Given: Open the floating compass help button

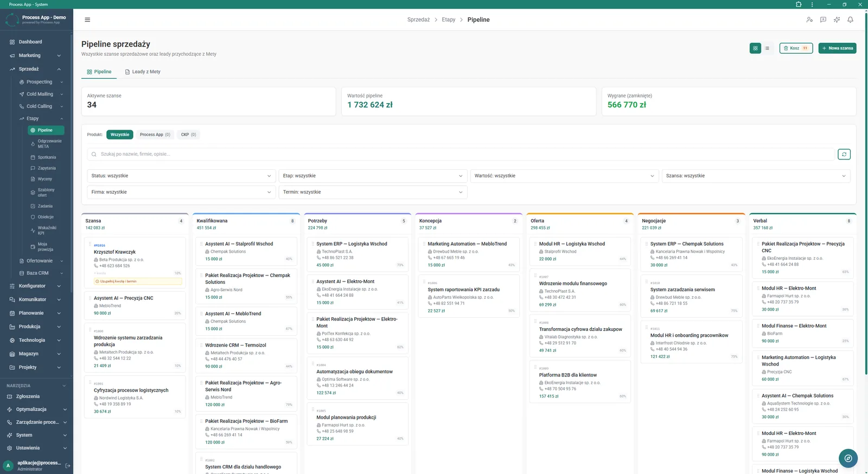Looking at the screenshot, I should point(848,458).
